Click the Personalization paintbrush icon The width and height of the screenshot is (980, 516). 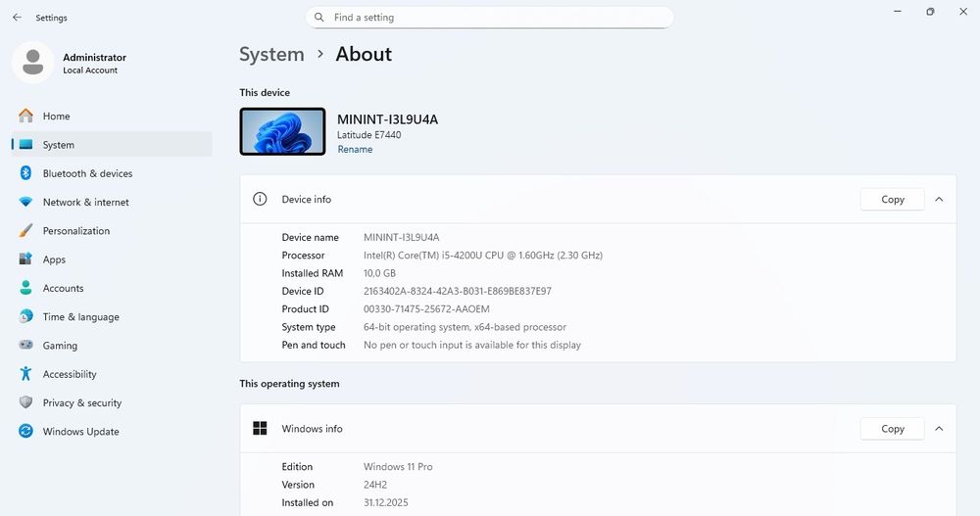click(25, 230)
